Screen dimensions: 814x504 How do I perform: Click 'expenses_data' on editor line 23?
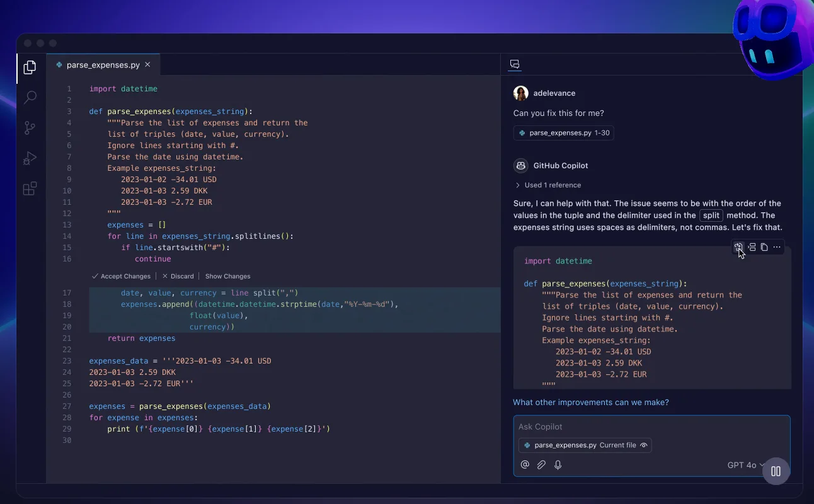click(x=119, y=361)
